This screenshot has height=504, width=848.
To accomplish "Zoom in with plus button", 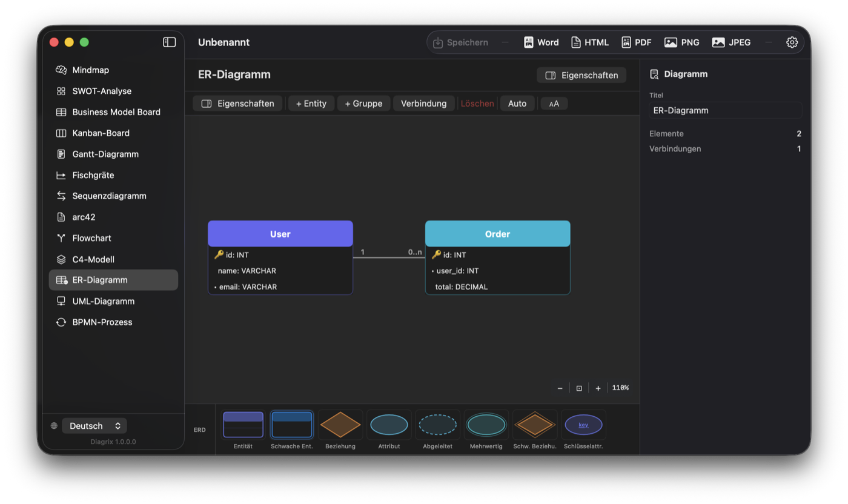I will point(598,388).
